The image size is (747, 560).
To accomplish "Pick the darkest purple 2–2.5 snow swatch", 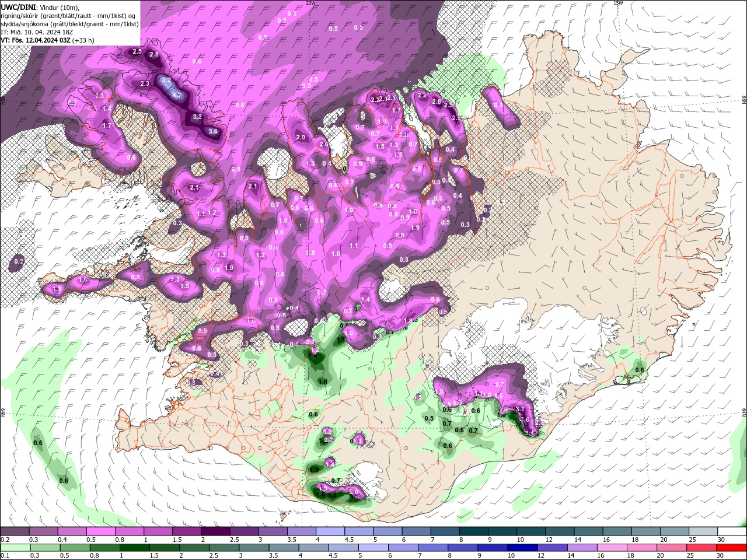I will (x=216, y=531).
